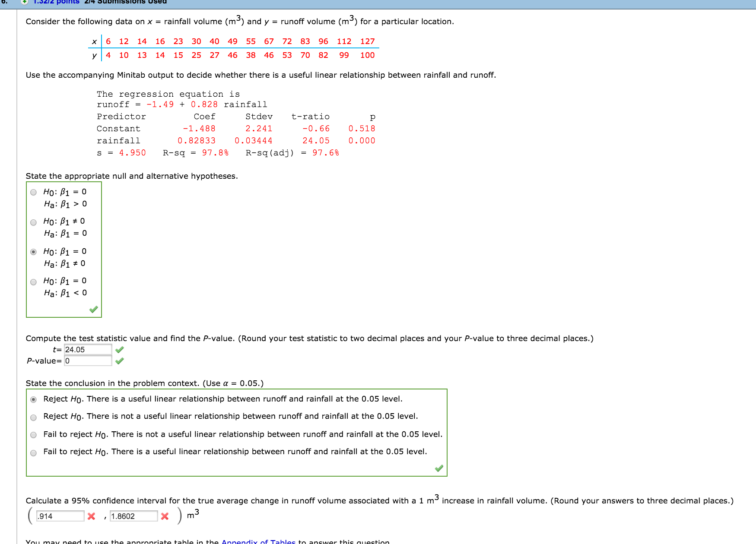Click the green checkmark next to t value

[120, 350]
